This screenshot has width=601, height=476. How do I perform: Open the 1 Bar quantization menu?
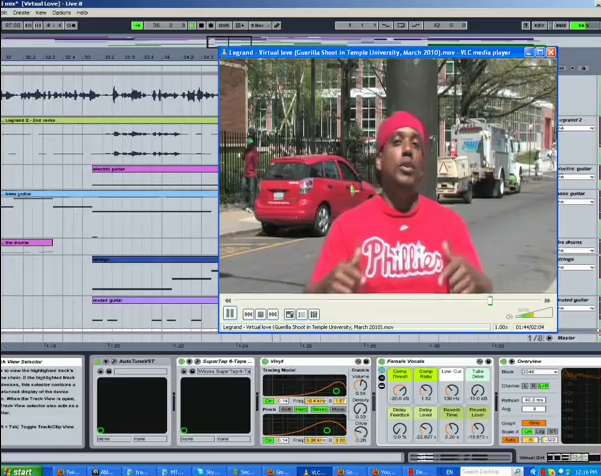[x=259, y=25]
